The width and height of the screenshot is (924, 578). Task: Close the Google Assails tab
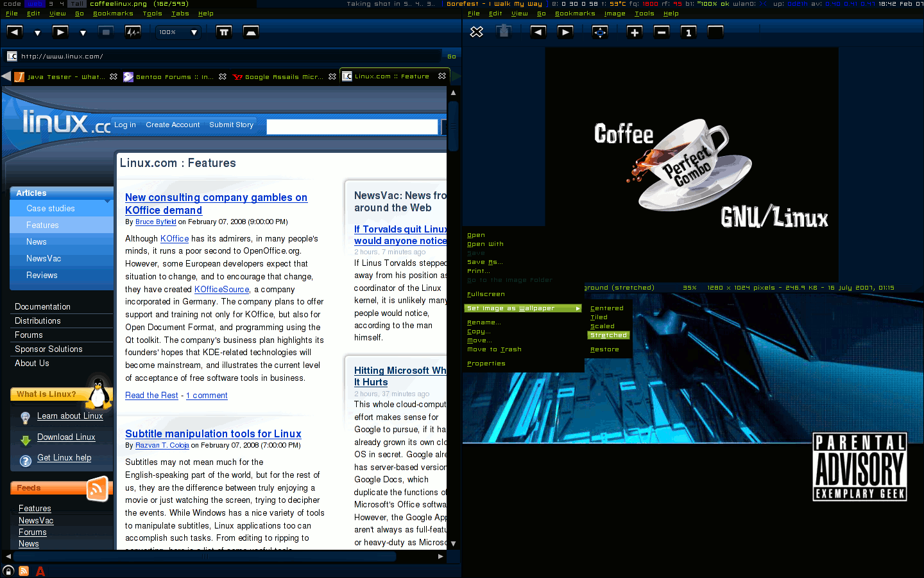(332, 76)
